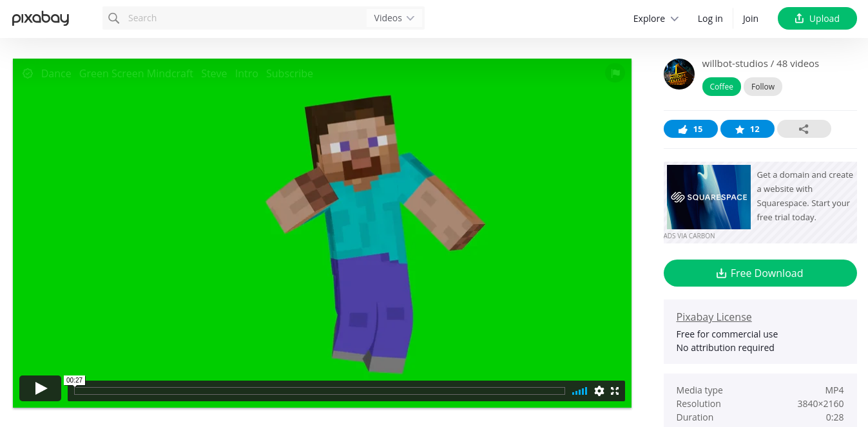
Task: Open video settings gear
Action: [x=599, y=391]
